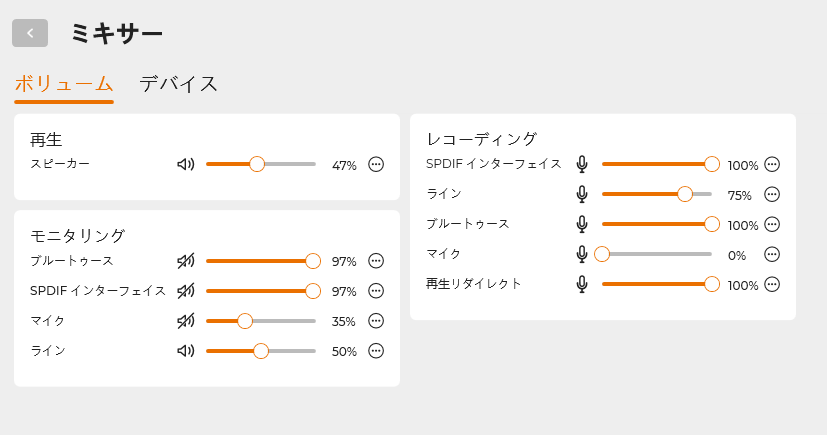Toggle マイク recording microphone icon

[x=582, y=255]
